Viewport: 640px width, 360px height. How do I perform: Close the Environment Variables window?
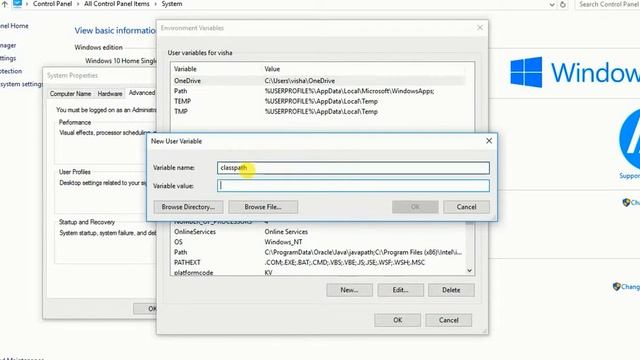tap(480, 28)
